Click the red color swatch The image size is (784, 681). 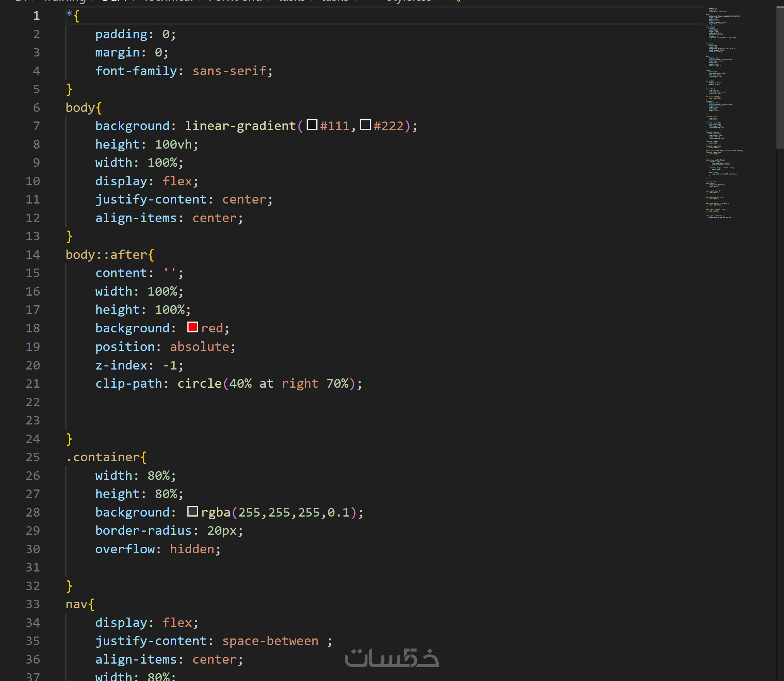point(192,327)
